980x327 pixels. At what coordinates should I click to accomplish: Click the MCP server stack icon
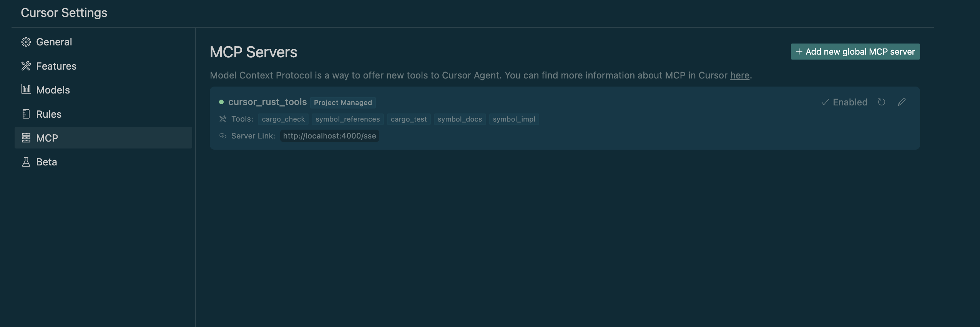click(26, 138)
